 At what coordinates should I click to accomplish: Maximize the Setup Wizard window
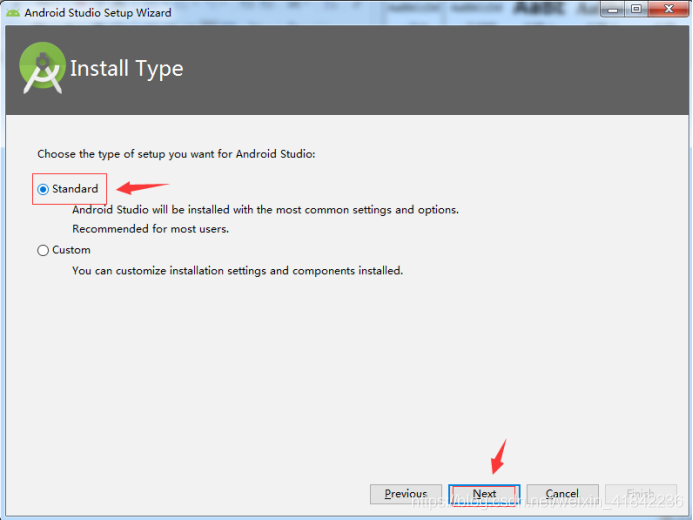coord(636,9)
